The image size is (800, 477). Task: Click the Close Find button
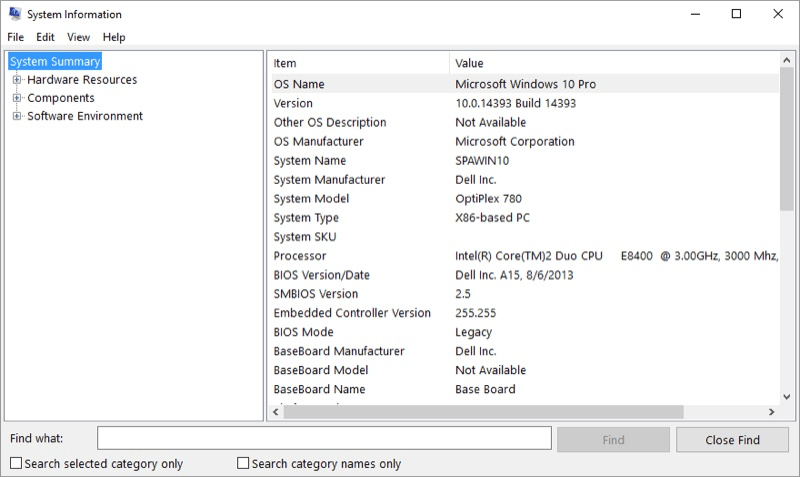(x=732, y=440)
